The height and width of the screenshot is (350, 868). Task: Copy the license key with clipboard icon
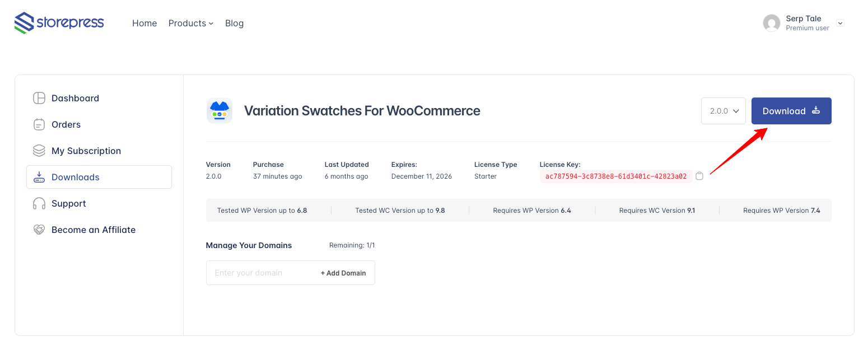pos(699,176)
